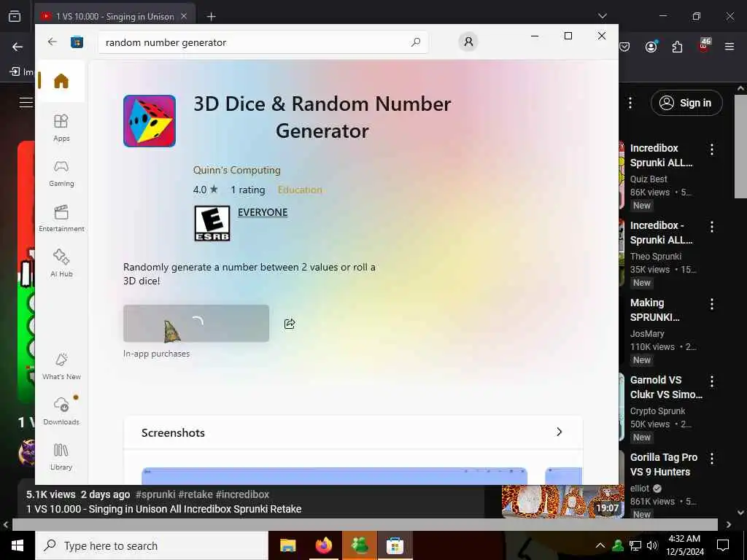
Task: Open Entertainment section in Store sidebar
Action: pyautogui.click(x=61, y=219)
